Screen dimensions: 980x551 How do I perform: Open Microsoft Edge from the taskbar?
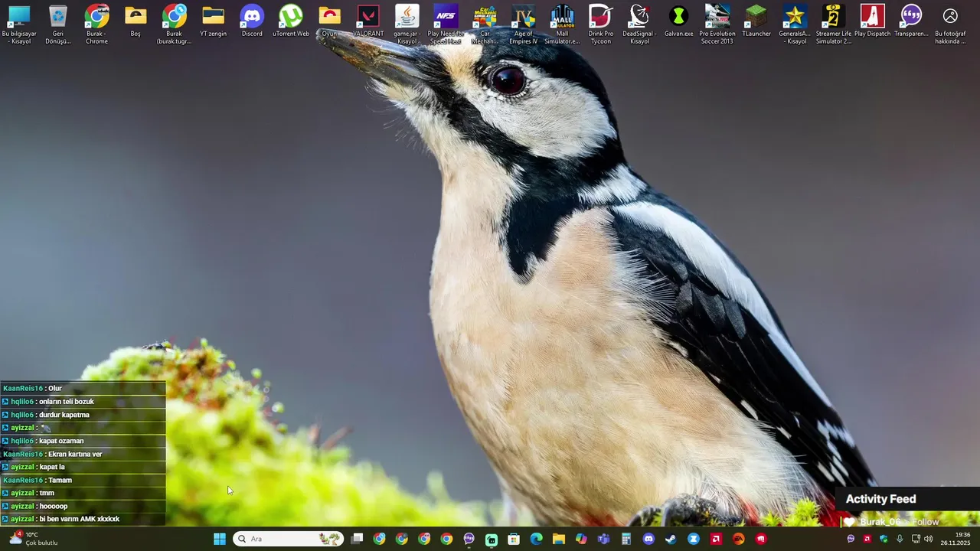coord(536,539)
